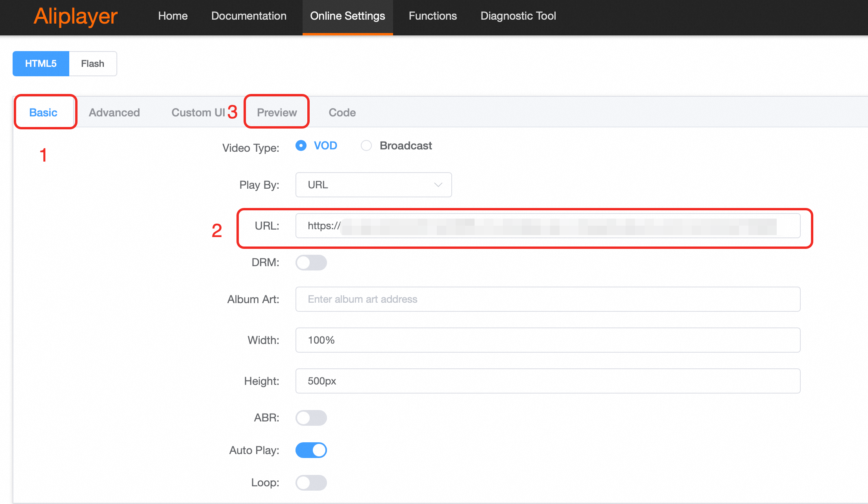The image size is (868, 504).
Task: Select the Broadcast radio button
Action: pos(366,146)
